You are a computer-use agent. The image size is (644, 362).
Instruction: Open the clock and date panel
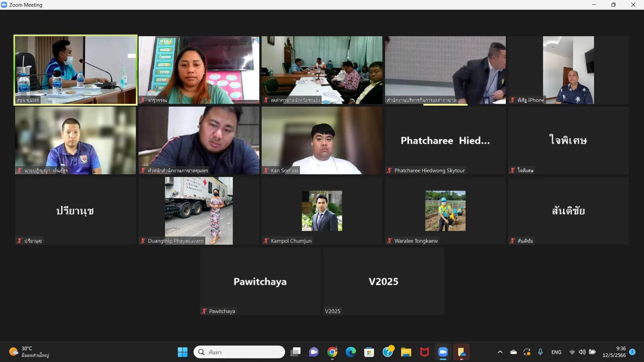click(x=614, y=352)
